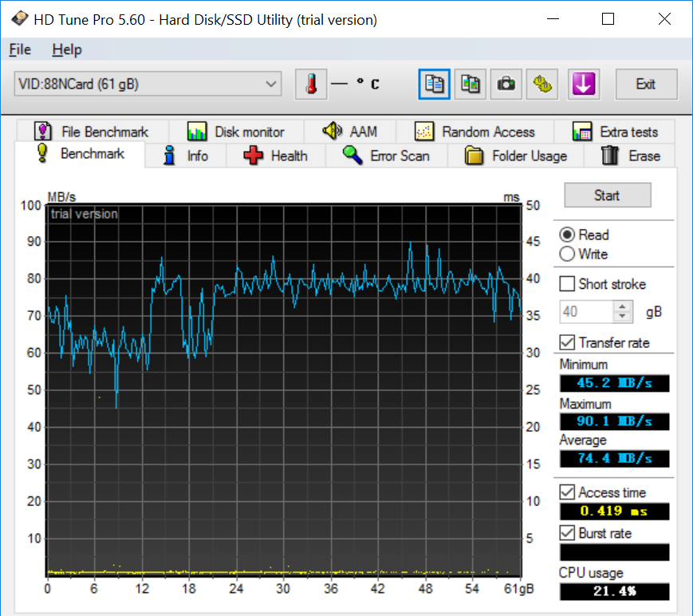This screenshot has width=693, height=616.
Task: Click the purple down arrow icon
Action: coord(584,85)
